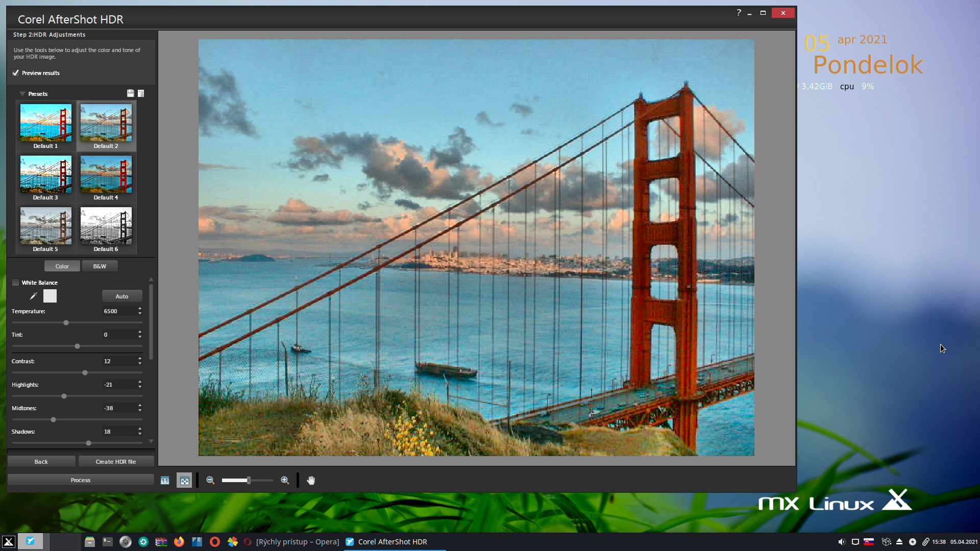This screenshot has height=551, width=980.
Task: Open the preset options list icon
Action: pyautogui.click(x=141, y=93)
